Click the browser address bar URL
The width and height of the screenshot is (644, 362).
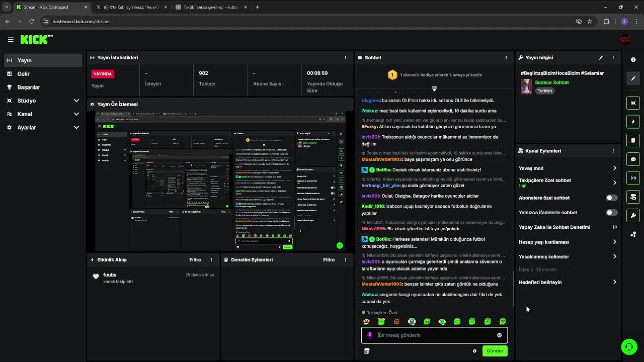[x=81, y=22]
